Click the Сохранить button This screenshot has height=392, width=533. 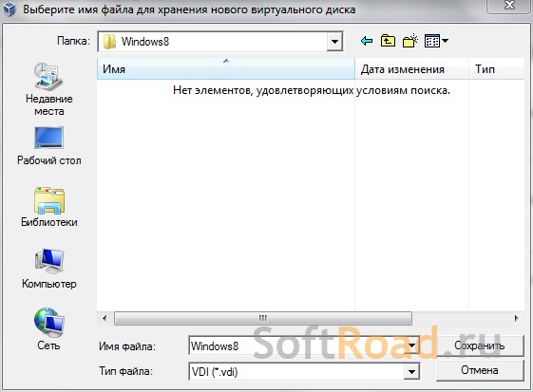pos(480,345)
